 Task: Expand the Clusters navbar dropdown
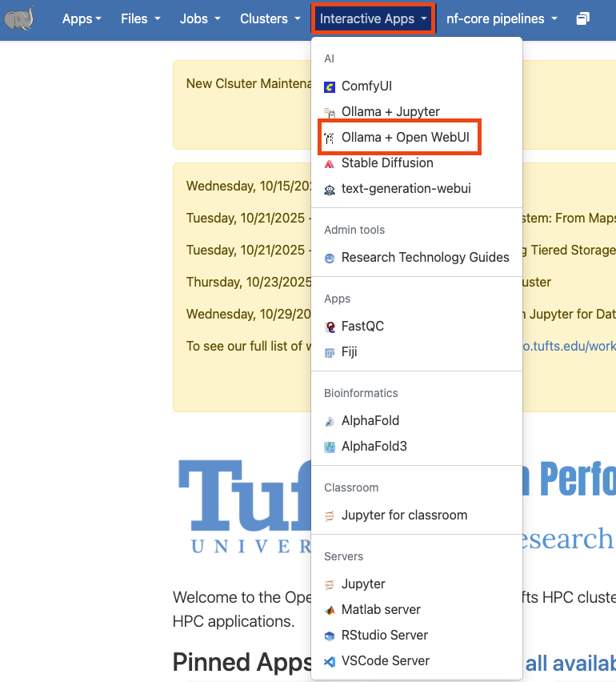click(x=270, y=18)
